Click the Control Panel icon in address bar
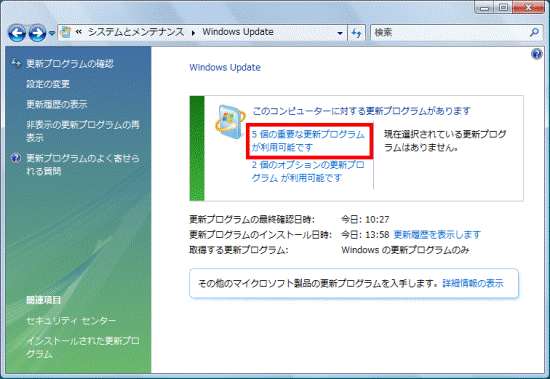Screen dimensions: 550x379 click(66, 32)
